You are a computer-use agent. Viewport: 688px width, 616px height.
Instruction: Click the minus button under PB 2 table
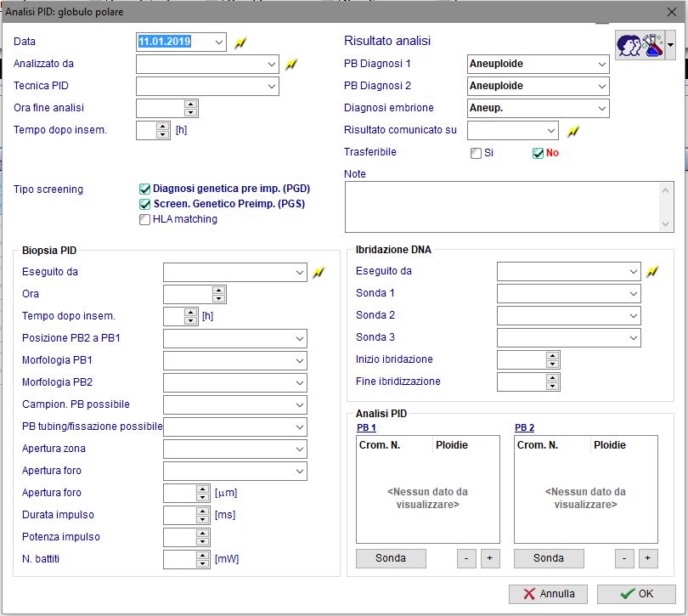[624, 558]
